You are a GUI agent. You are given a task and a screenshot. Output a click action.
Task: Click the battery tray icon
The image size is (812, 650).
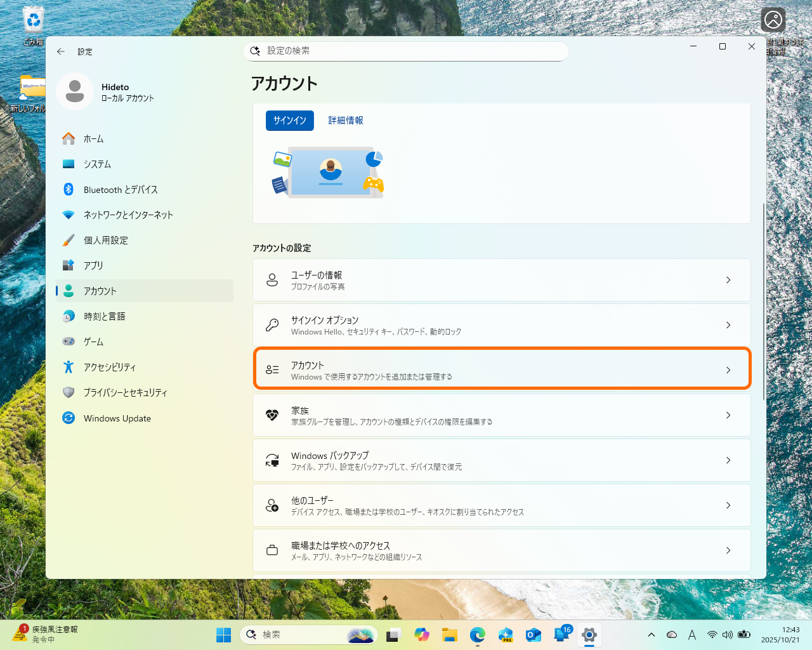coord(744,635)
